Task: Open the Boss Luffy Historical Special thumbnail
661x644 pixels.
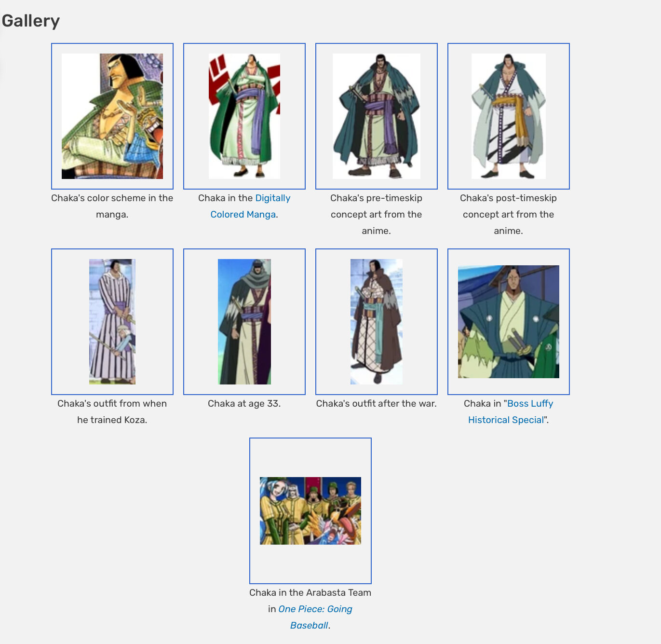Action: (509, 322)
